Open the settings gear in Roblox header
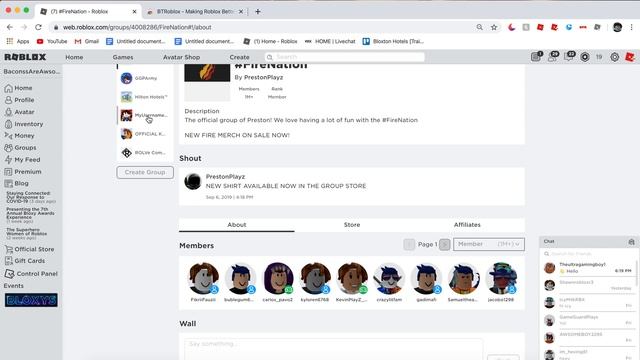The height and width of the screenshot is (360, 640). point(614,57)
